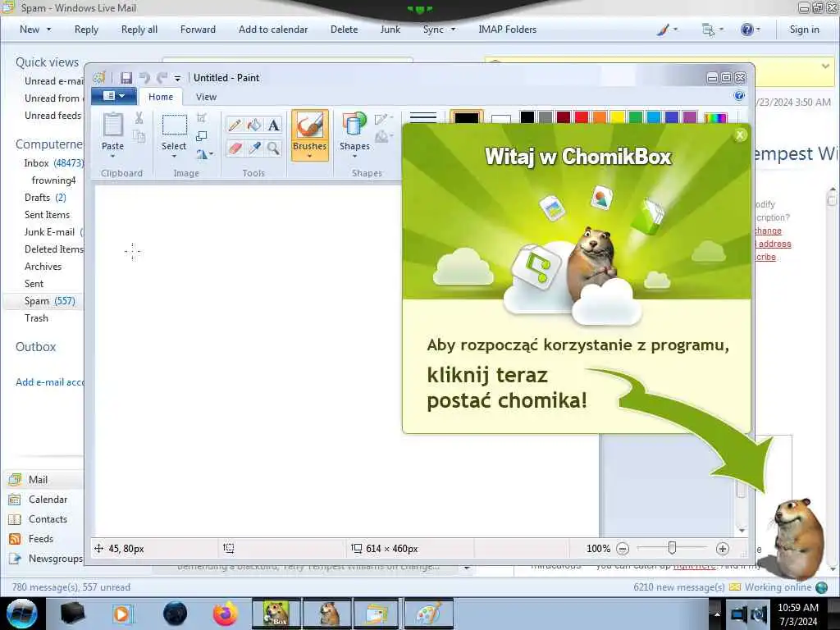This screenshot has width=840, height=630.
Task: Click the Edit colors rainbow icon
Action: [x=715, y=118]
